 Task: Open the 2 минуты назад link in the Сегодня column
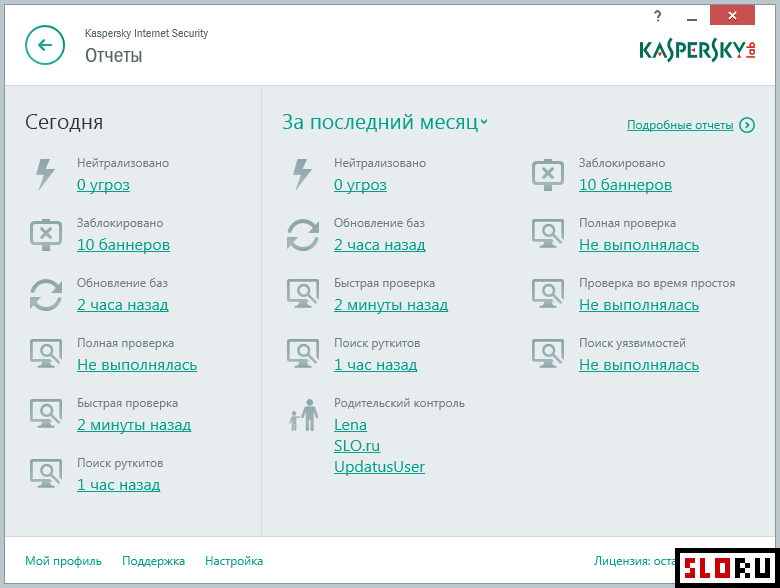pos(134,425)
